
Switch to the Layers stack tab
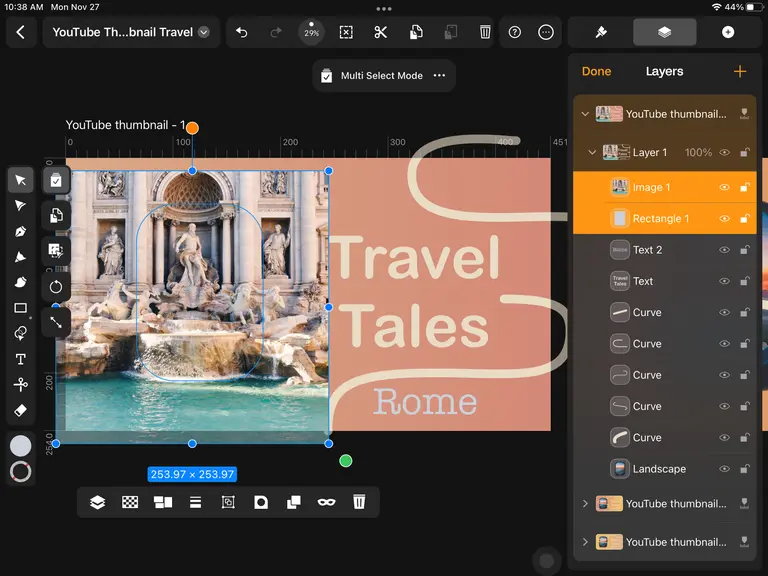click(665, 32)
